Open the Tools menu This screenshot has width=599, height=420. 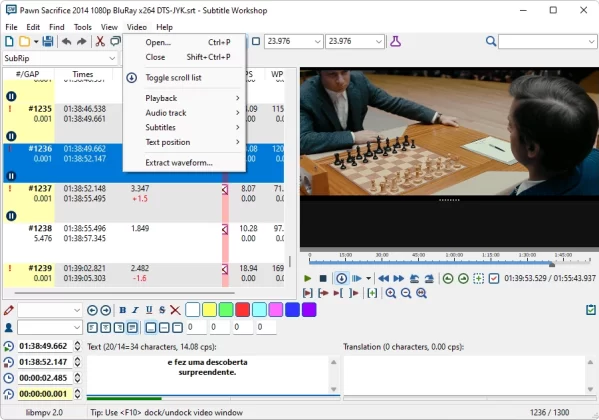83,27
